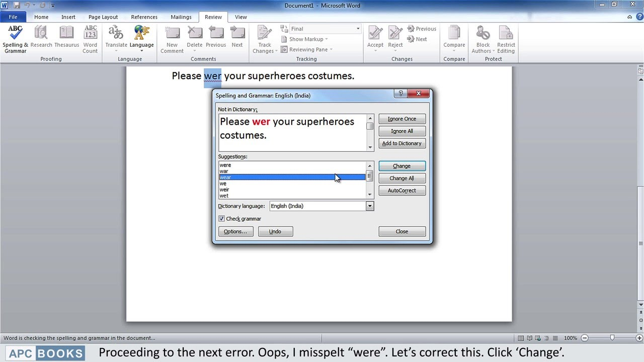Image resolution: width=644 pixels, height=362 pixels.
Task: Open Restrict Editing settings
Action: coord(506,38)
